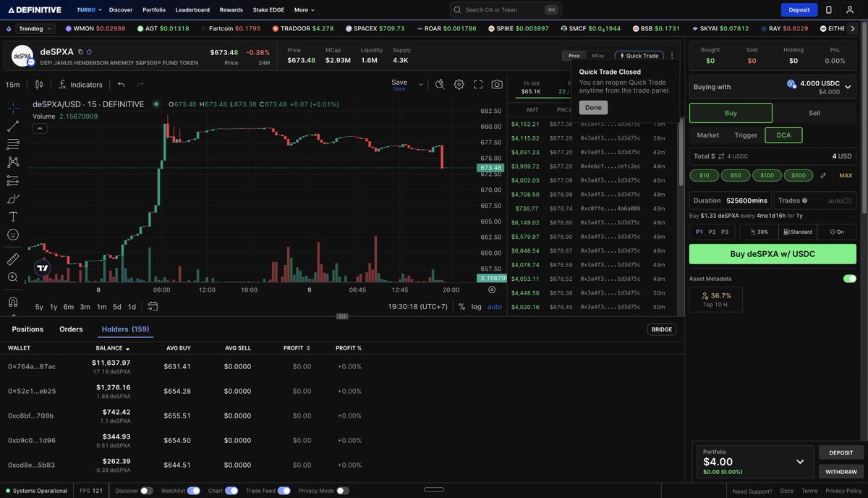Enable Privacy Mode switch
The width and height of the screenshot is (868, 498).
point(342,491)
